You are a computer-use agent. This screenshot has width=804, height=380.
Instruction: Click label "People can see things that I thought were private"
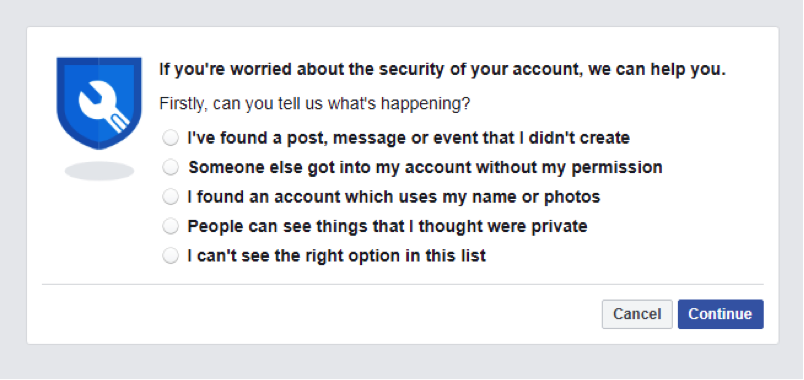[387, 226]
